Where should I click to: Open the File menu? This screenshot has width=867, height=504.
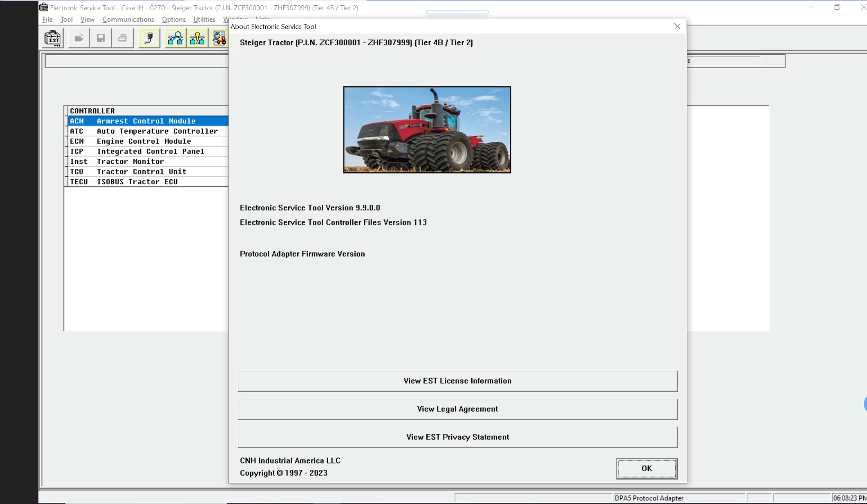[x=47, y=20]
